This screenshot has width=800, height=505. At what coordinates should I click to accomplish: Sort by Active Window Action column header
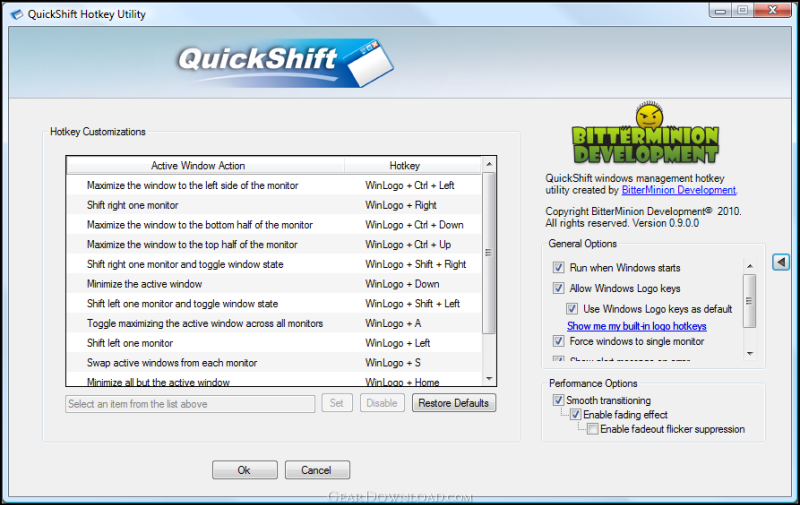point(205,166)
